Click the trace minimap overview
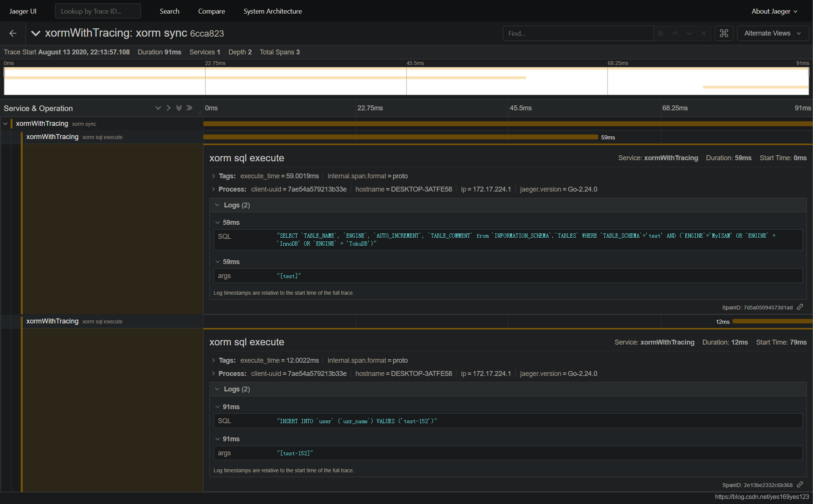Image resolution: width=813 pixels, height=504 pixels. 406,81
